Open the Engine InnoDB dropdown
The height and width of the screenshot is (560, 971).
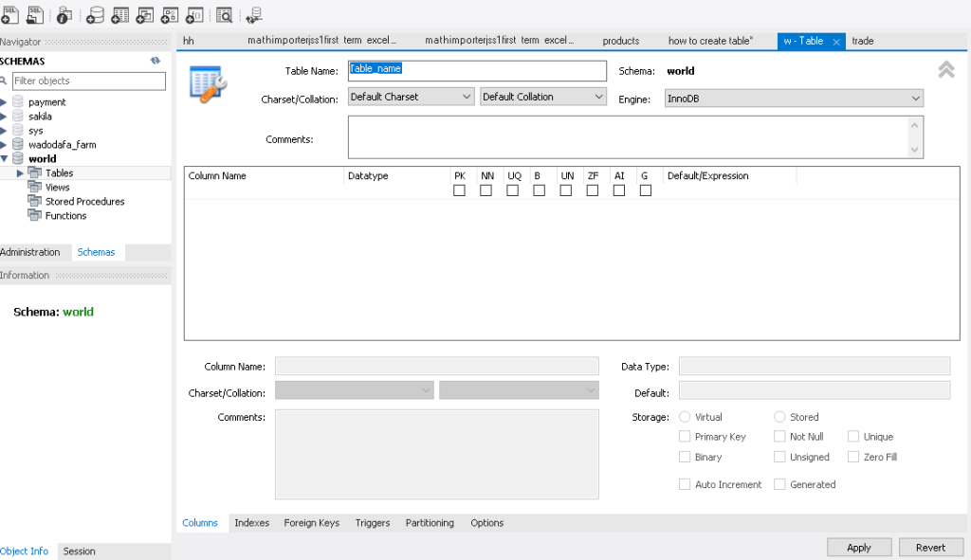click(795, 99)
